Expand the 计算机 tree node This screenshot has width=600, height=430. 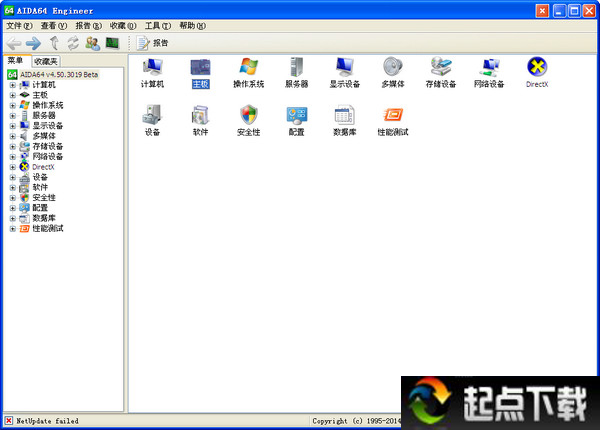click(x=13, y=85)
